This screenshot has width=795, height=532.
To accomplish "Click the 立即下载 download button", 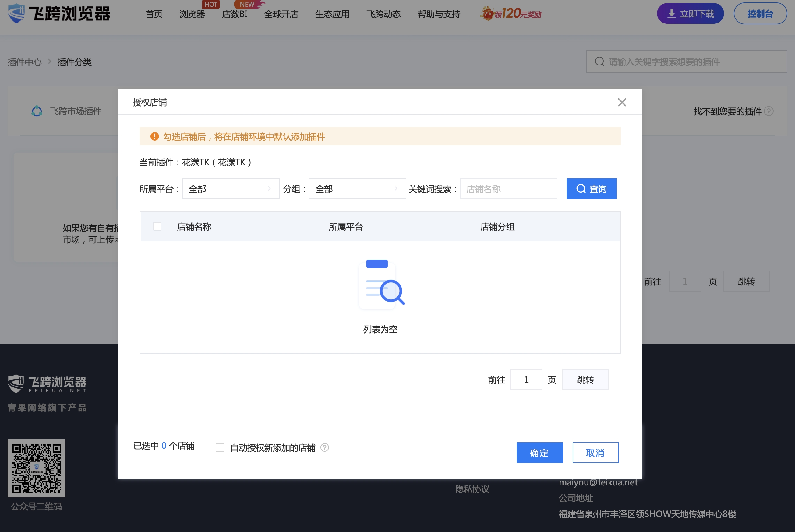I will tap(691, 14).
